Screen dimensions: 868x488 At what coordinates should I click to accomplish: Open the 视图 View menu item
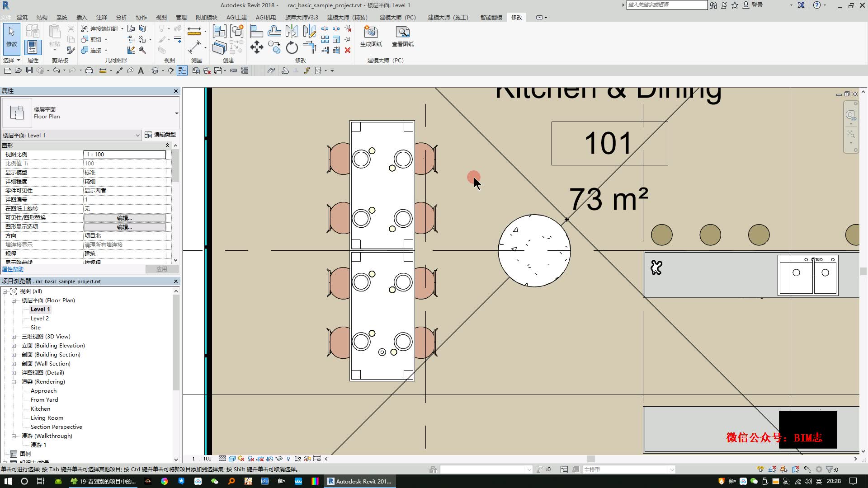tap(161, 17)
